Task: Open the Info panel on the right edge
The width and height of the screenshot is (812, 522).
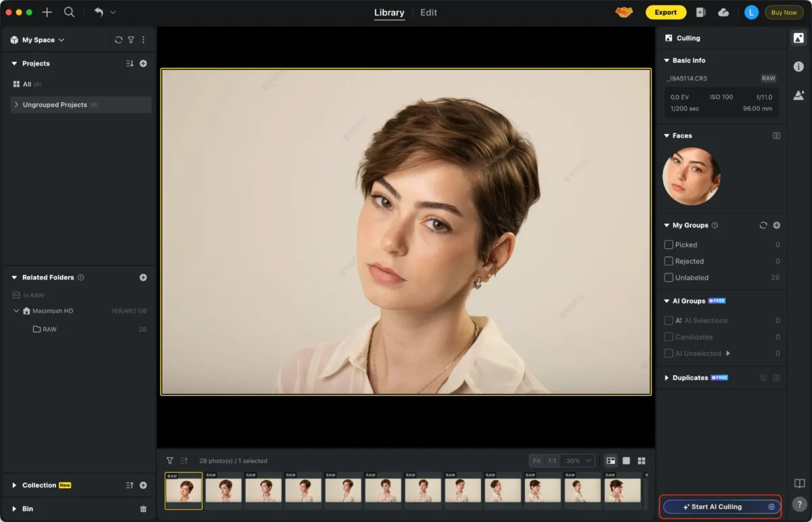Action: [798, 66]
